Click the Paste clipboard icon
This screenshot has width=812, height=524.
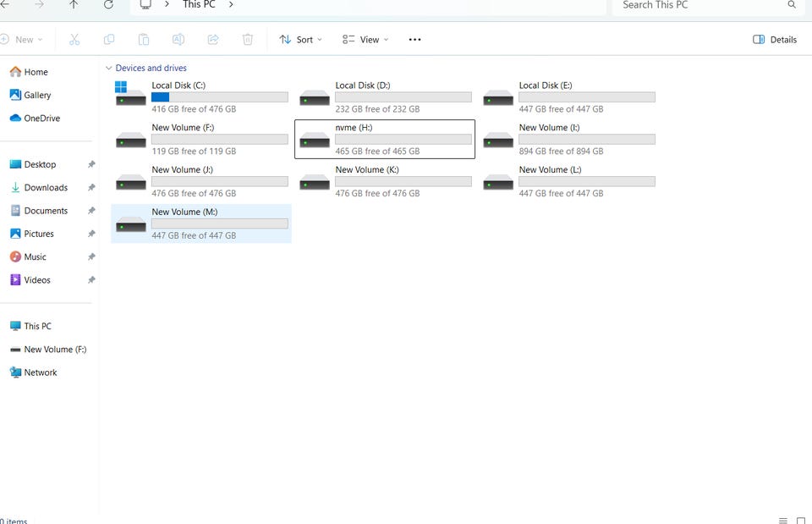[x=144, y=40]
